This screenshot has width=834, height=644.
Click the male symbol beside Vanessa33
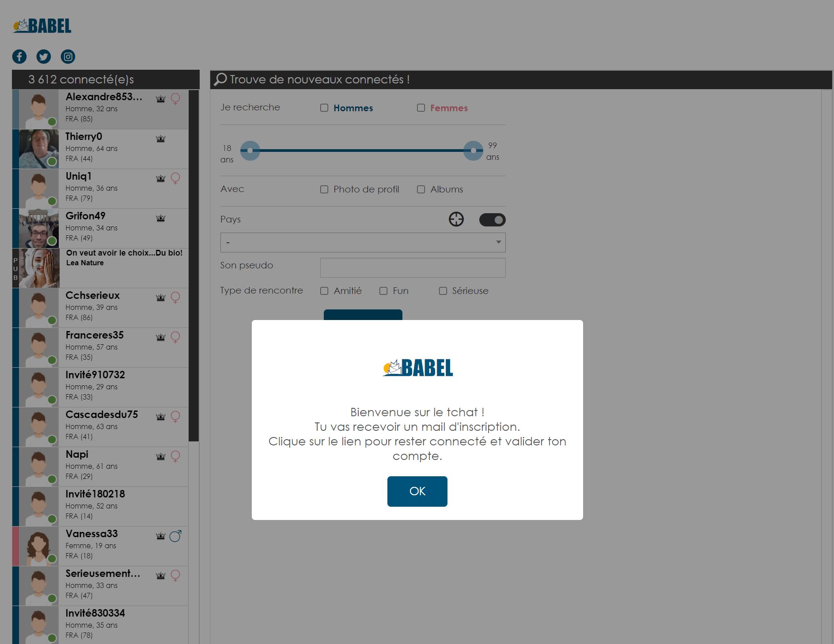175,536
